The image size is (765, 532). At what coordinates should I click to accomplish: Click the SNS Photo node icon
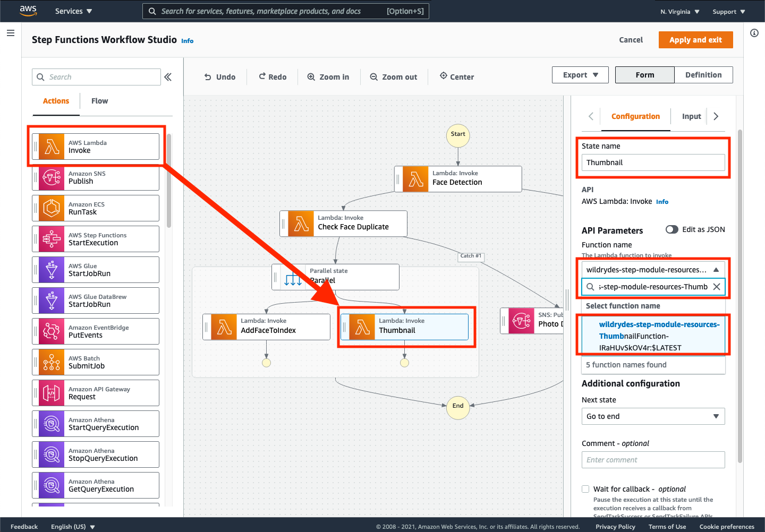pos(522,321)
